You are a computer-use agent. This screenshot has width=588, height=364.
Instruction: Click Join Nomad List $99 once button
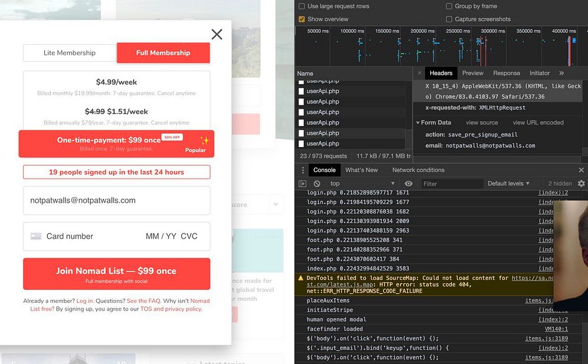click(x=116, y=274)
